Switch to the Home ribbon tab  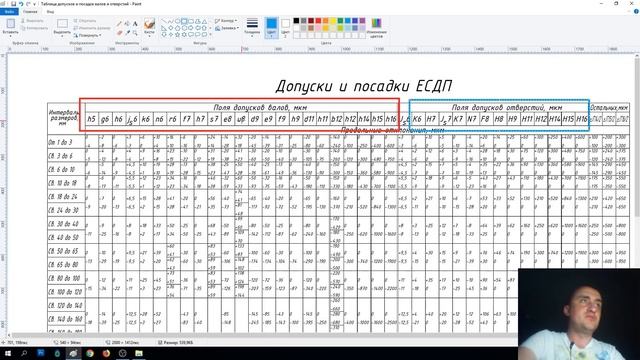[30, 12]
